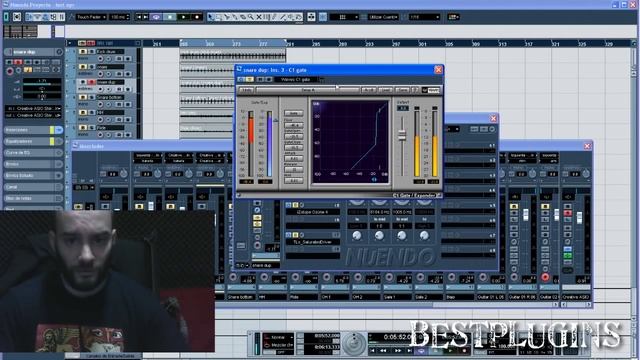Screen dimensions: 640x360
Task: Open the iZotope Ozone 4 insert slot
Action: 313,212
